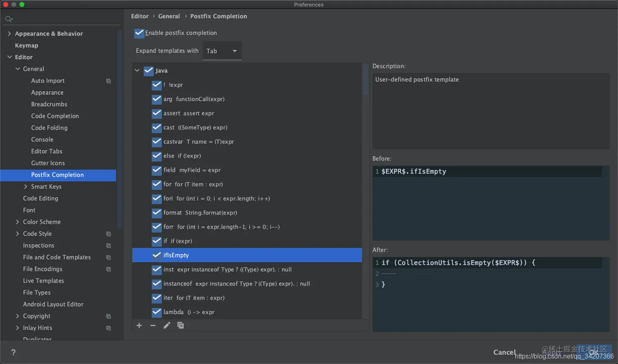Click the project-level icon beside Copyright
This screenshot has height=364, width=618.
(108, 316)
